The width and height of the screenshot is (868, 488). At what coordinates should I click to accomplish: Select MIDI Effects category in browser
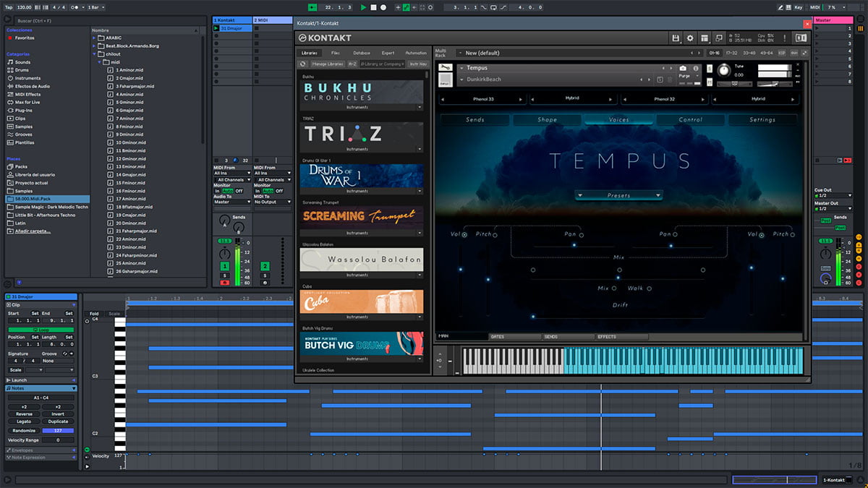(27, 94)
